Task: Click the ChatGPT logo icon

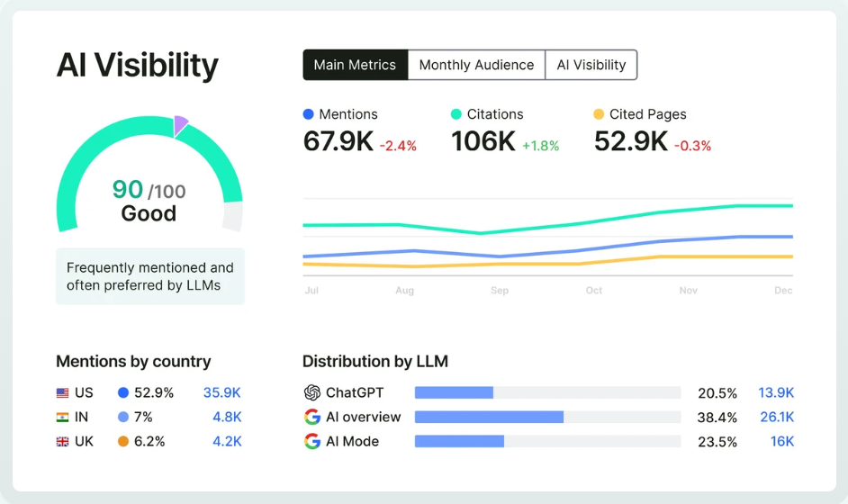Action: [312, 392]
